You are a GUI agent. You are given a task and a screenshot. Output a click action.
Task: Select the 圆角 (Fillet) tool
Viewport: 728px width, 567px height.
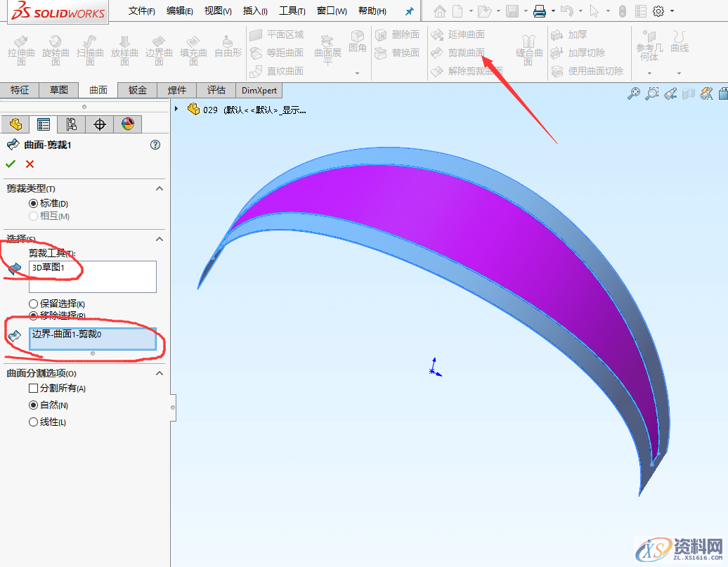pos(358,42)
